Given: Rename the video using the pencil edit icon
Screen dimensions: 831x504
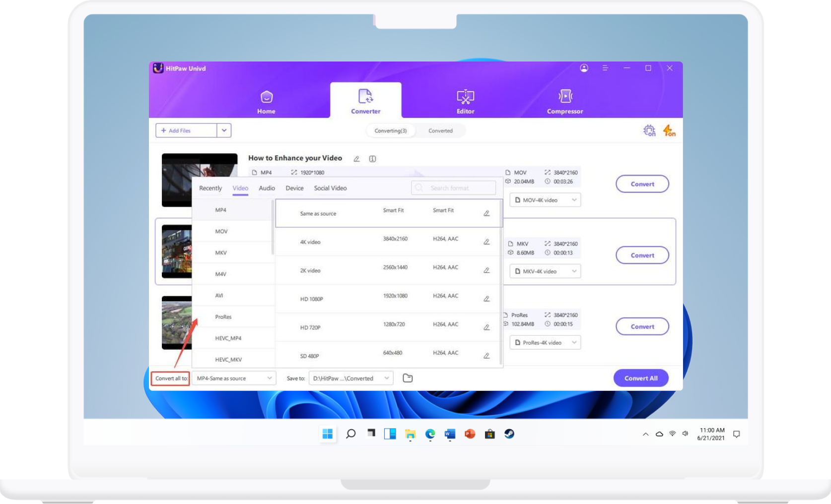Looking at the screenshot, I should pos(356,158).
